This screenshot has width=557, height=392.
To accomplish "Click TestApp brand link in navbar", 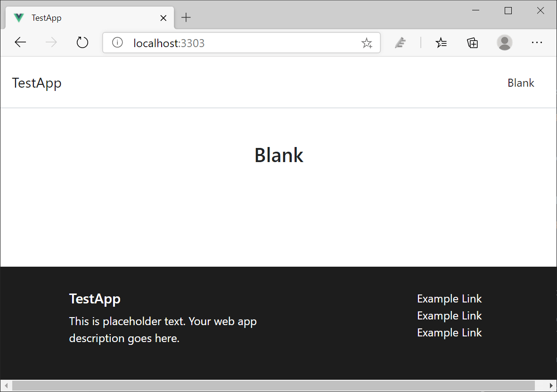I will (x=37, y=83).
